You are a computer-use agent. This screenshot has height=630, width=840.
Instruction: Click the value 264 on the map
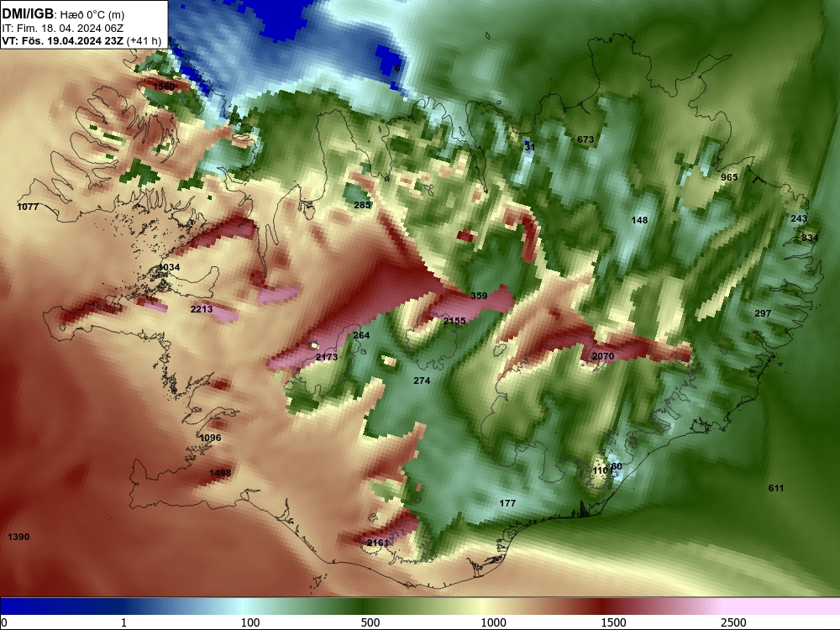coord(361,335)
